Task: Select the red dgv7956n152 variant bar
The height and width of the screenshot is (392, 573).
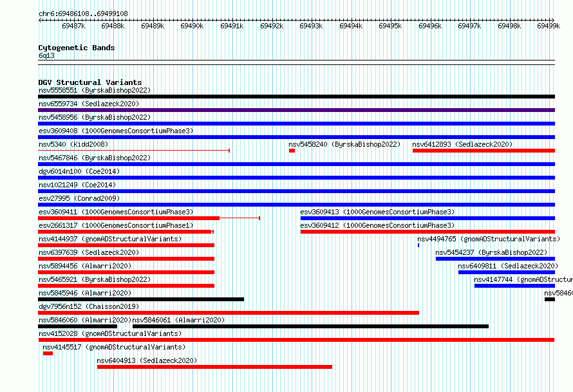Action: pyautogui.click(x=229, y=313)
